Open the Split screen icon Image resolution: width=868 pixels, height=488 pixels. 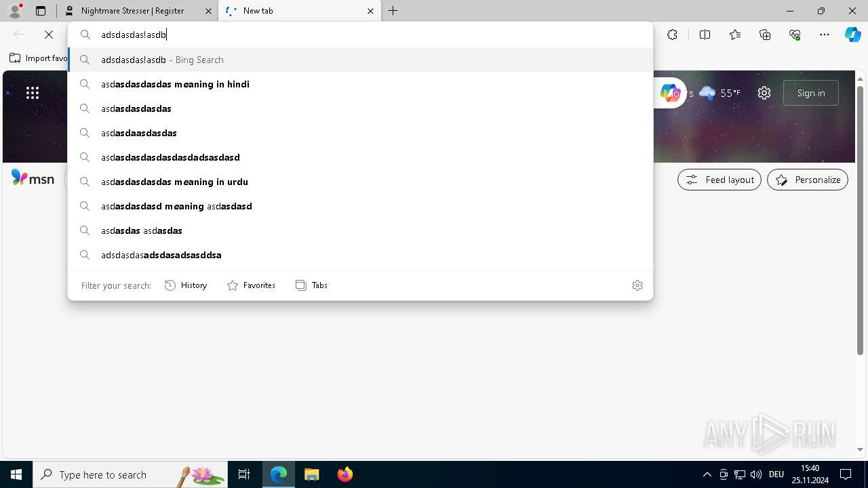[x=705, y=35]
